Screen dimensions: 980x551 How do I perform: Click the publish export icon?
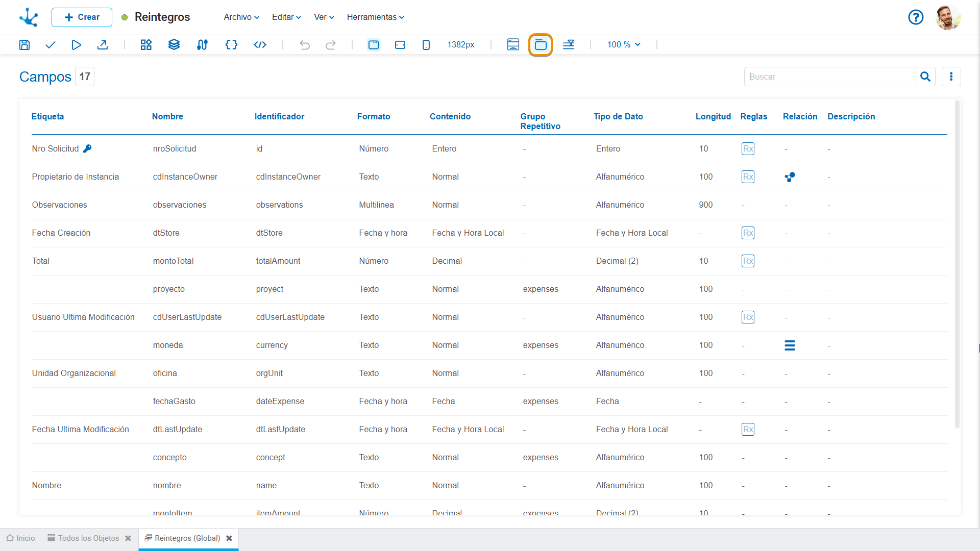(x=103, y=45)
